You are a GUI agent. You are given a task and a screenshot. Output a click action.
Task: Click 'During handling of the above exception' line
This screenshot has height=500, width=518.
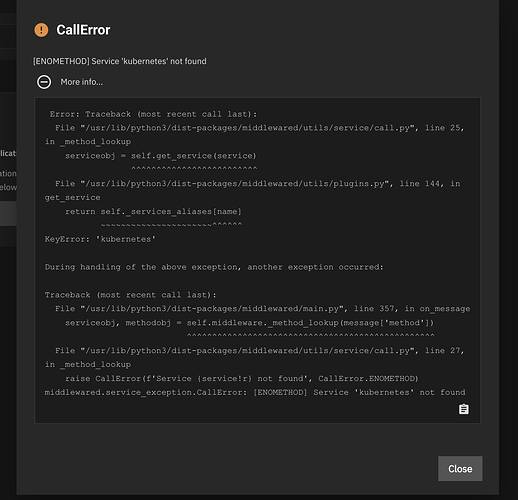[x=214, y=267]
